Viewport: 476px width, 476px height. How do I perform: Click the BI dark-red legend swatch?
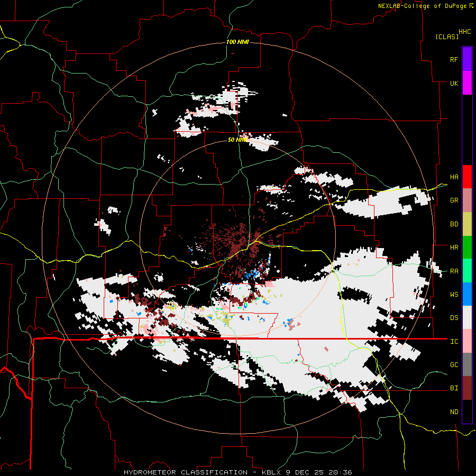[x=467, y=388]
